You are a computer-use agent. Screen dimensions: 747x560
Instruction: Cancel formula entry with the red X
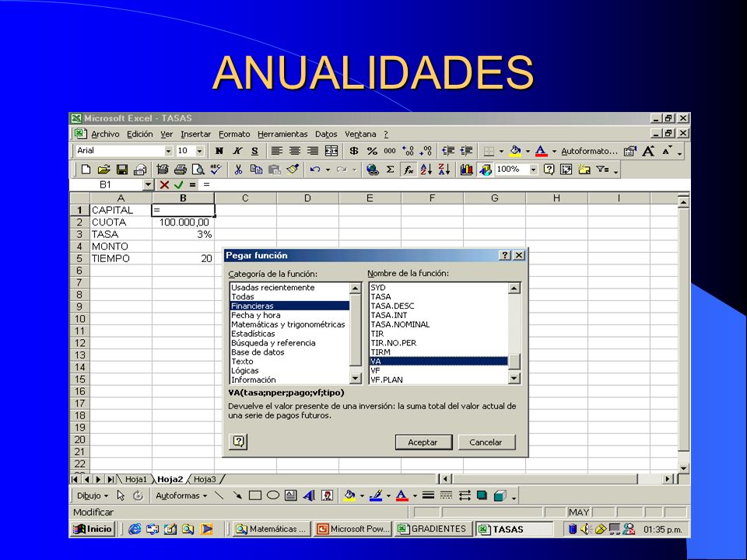click(x=164, y=185)
